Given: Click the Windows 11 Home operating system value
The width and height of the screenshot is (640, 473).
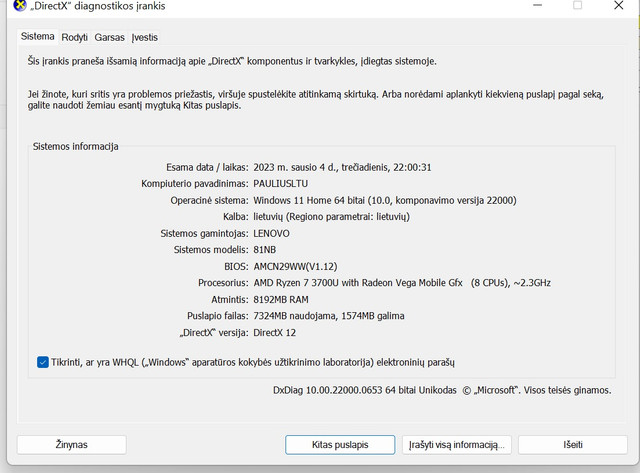Looking at the screenshot, I should click(x=384, y=200).
